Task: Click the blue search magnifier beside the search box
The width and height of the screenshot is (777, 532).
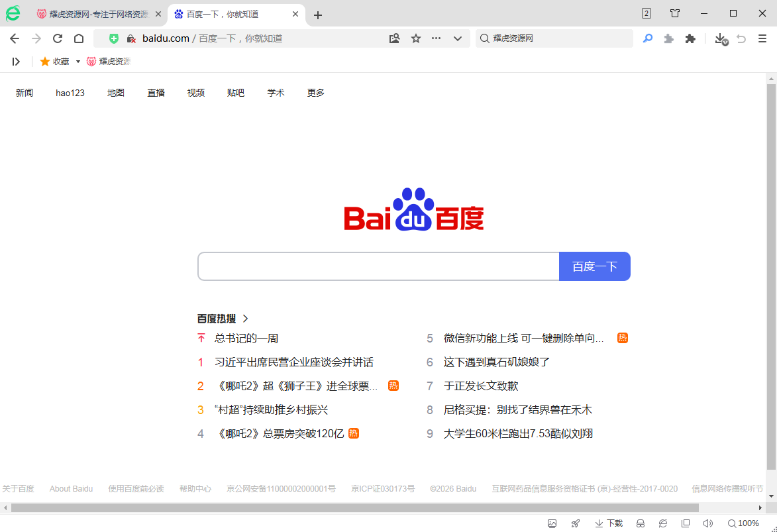Action: (x=647, y=38)
